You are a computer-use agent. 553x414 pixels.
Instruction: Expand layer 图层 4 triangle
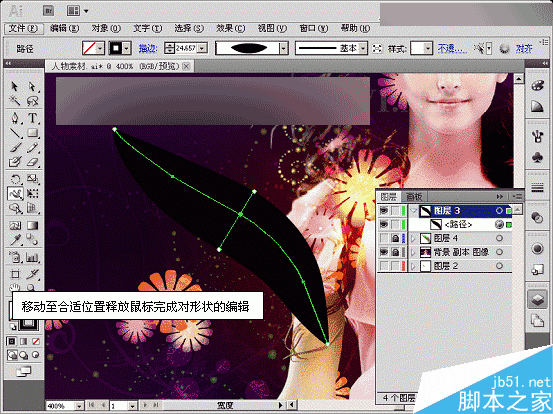pyautogui.click(x=413, y=238)
